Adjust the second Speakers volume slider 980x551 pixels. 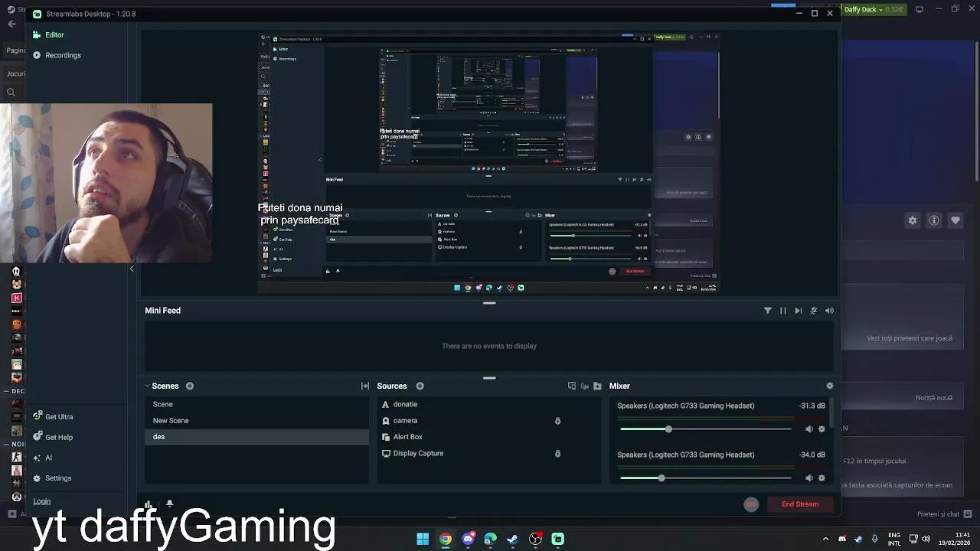[705, 478]
